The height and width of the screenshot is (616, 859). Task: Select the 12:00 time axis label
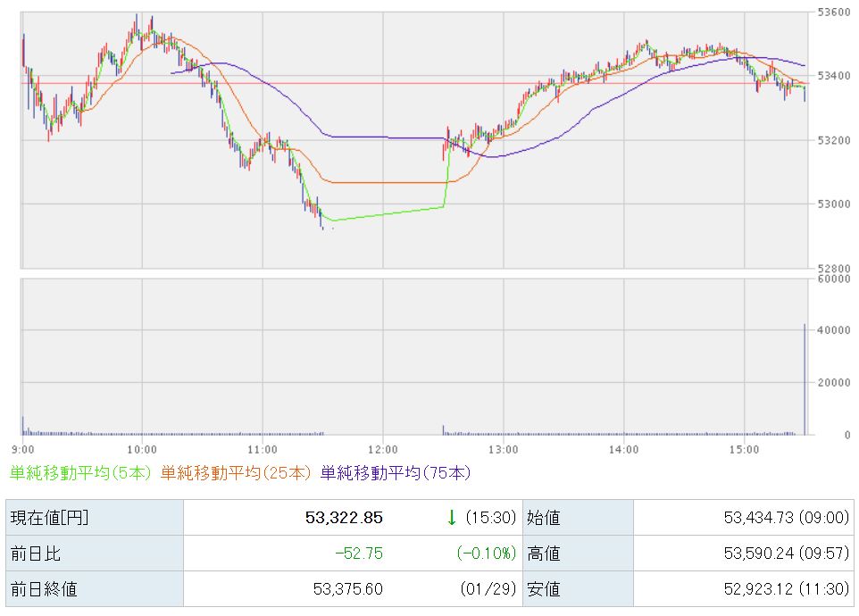(x=382, y=448)
